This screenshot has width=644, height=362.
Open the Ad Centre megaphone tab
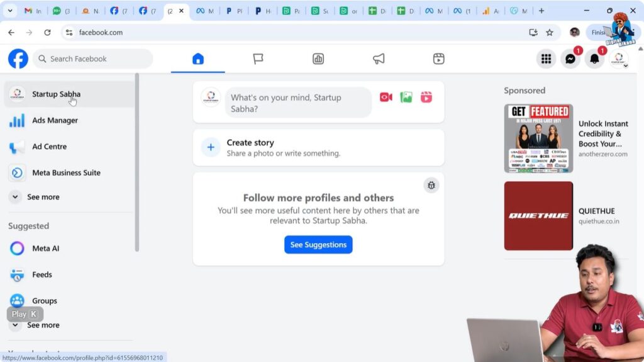(379, 59)
